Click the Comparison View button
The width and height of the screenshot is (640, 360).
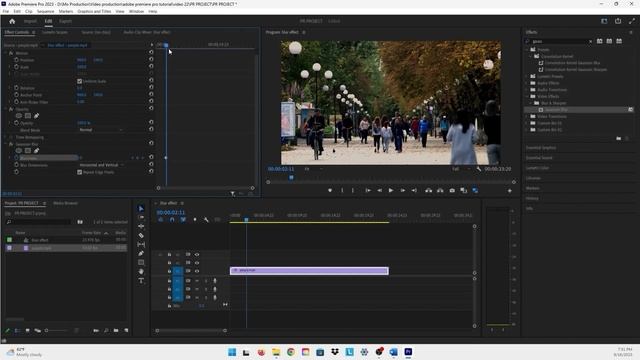pos(463,190)
